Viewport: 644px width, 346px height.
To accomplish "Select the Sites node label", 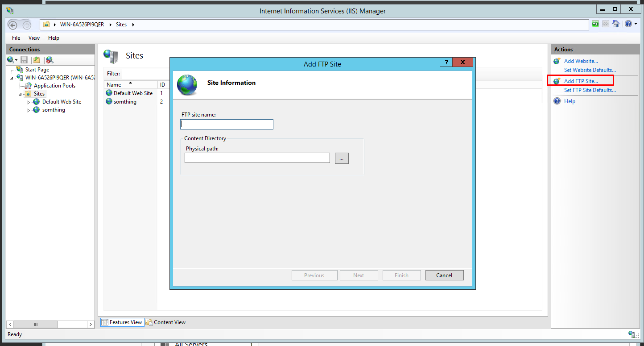I will point(39,94).
